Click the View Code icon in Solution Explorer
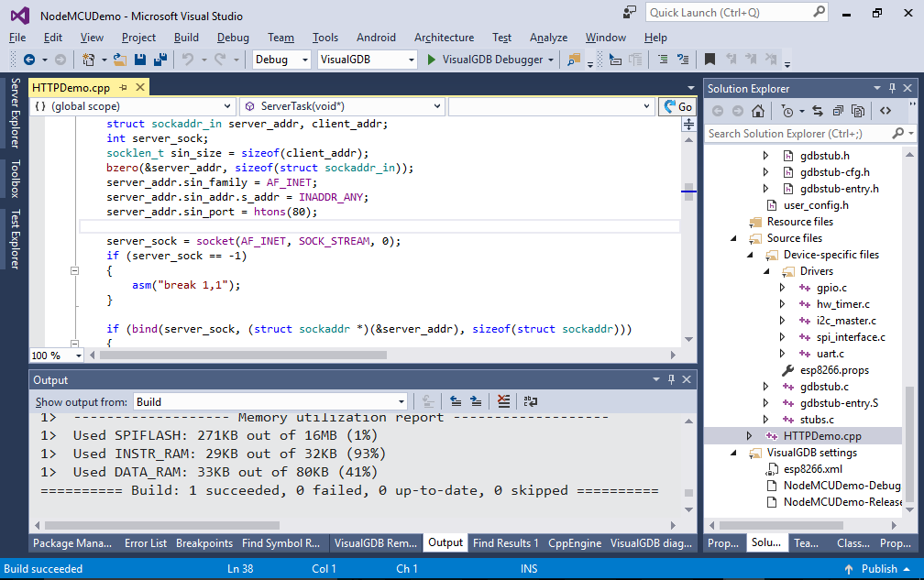 pos(885,111)
